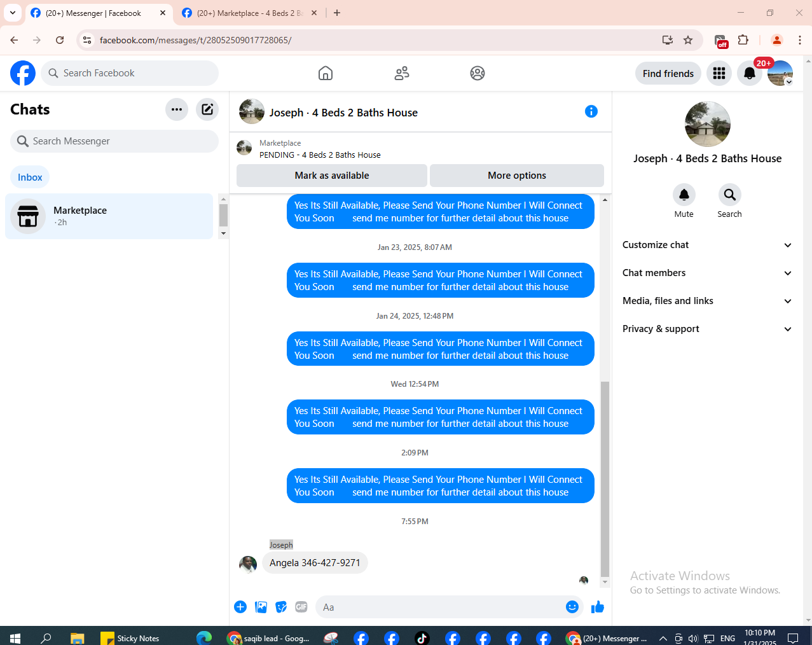Open ENG language indicator in tray

pyautogui.click(x=728, y=638)
